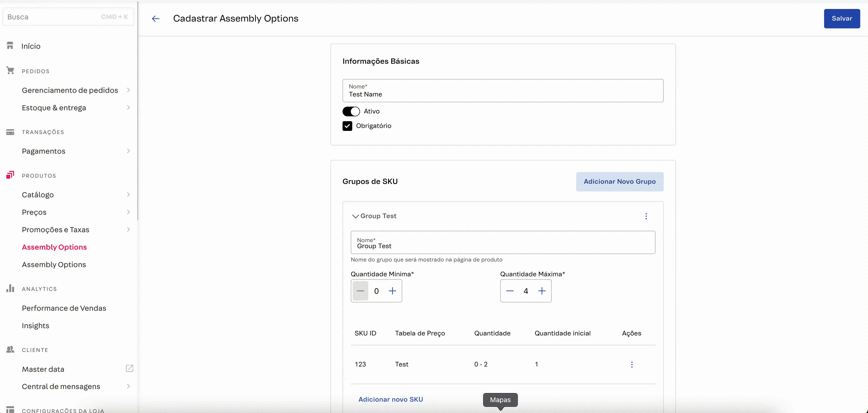This screenshot has width=868, height=413.
Task: Decrease Quantidade Máxima with minus icon
Action: tap(510, 291)
